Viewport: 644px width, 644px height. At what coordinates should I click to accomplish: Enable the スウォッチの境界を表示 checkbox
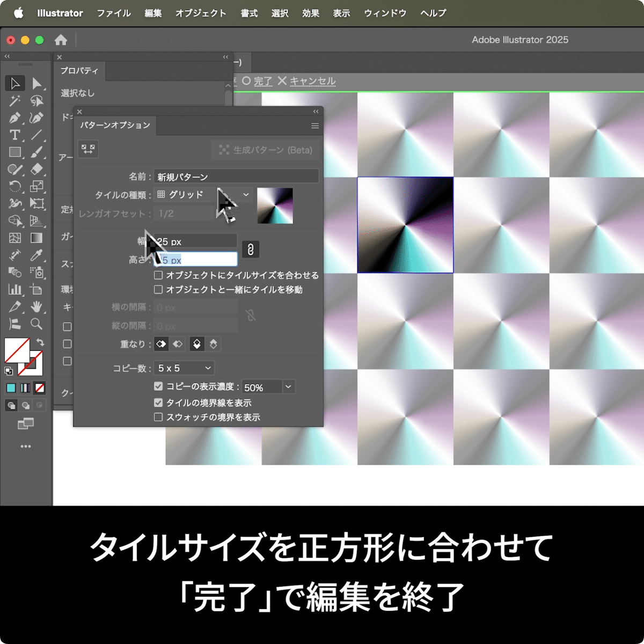(158, 416)
